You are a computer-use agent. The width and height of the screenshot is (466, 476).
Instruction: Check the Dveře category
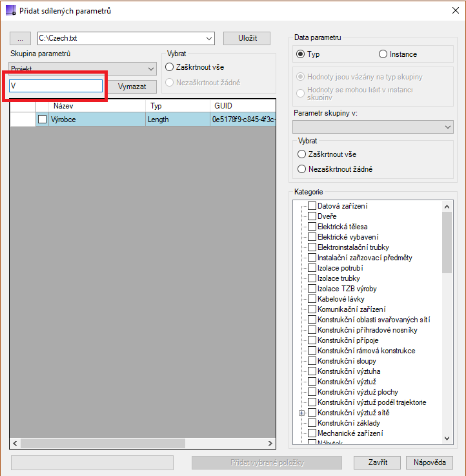coord(312,216)
